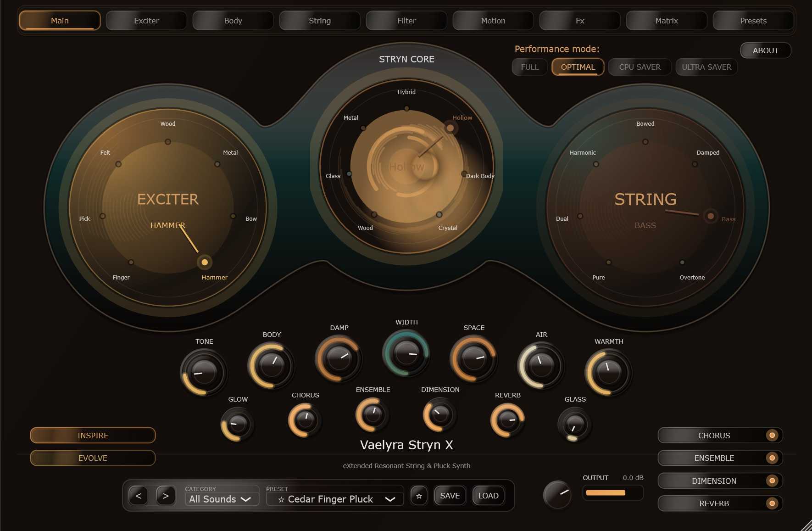Open the Matrix tab
Image resolution: width=812 pixels, height=531 pixels.
click(667, 21)
